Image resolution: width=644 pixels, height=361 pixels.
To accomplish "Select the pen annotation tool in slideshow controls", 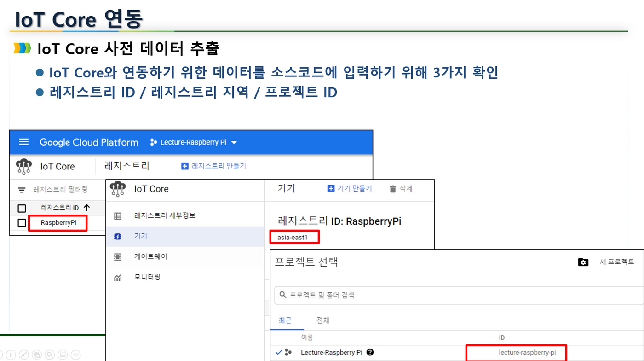I will (x=23, y=355).
